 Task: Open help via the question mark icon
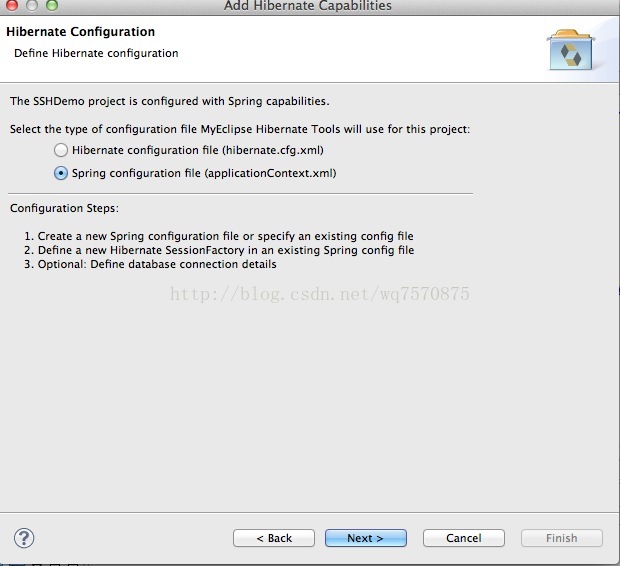pyautogui.click(x=24, y=538)
